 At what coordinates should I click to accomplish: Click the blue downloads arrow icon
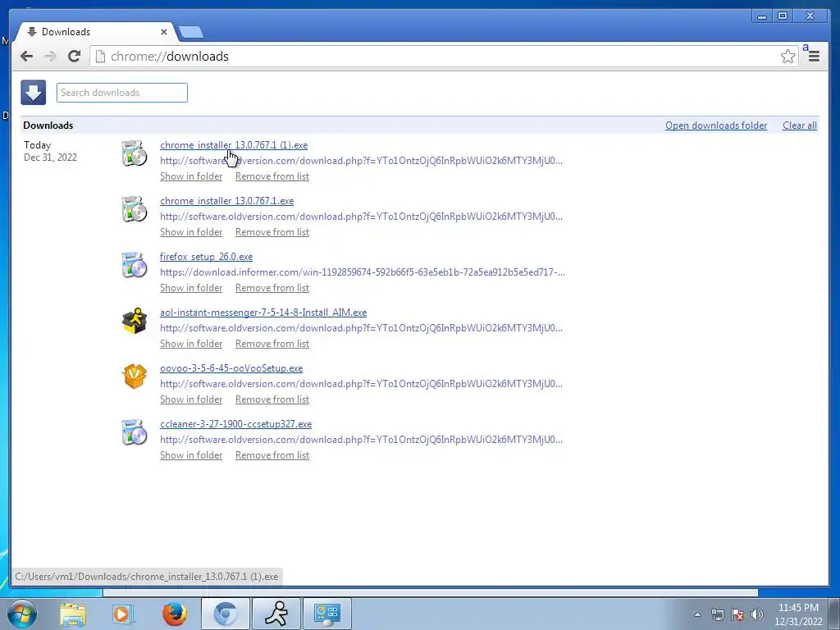[x=33, y=93]
